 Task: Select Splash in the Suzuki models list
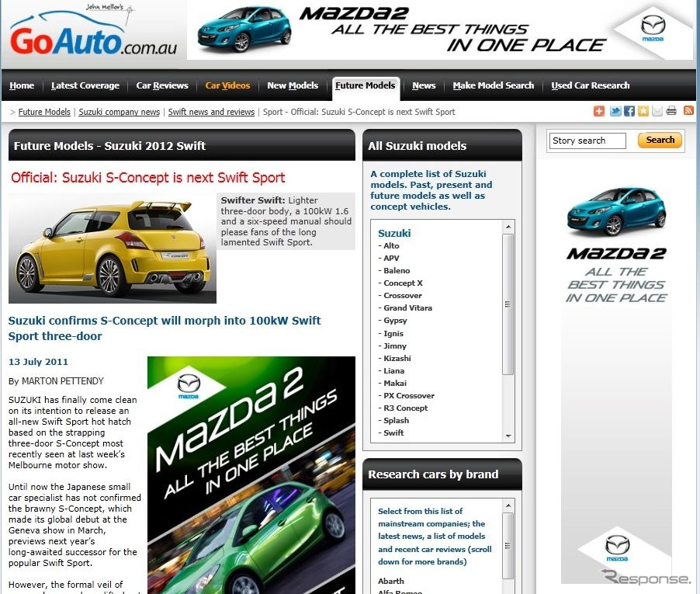(396, 421)
